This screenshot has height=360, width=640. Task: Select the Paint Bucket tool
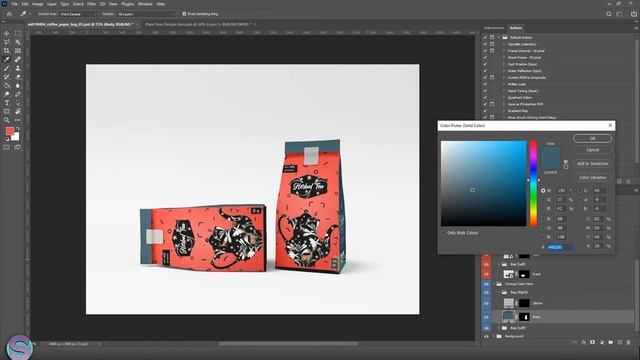[7, 85]
